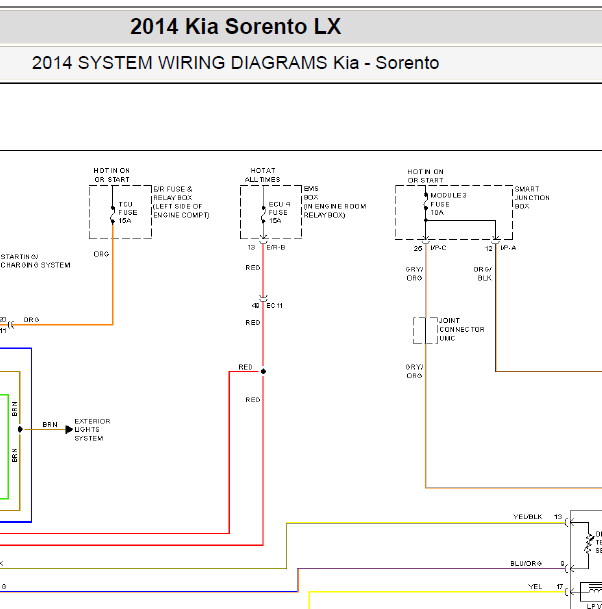
Task: Click the Exterior Lights System arrow
Action: [69, 429]
